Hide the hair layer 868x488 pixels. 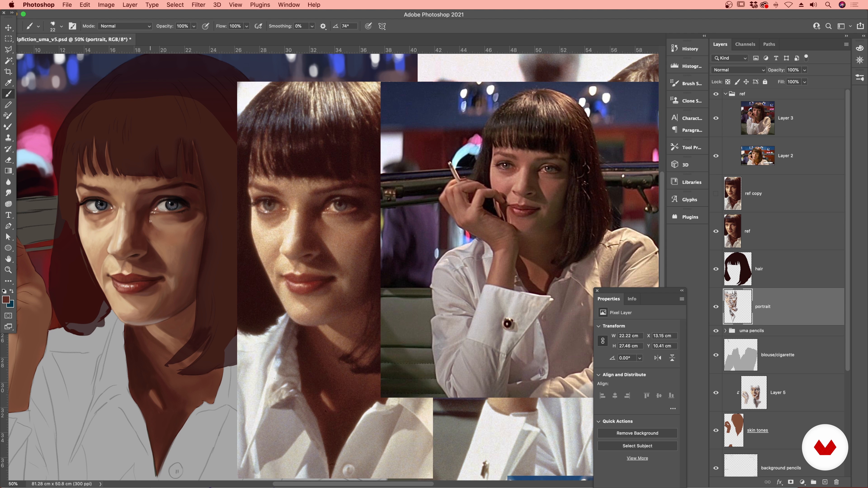tap(716, 269)
